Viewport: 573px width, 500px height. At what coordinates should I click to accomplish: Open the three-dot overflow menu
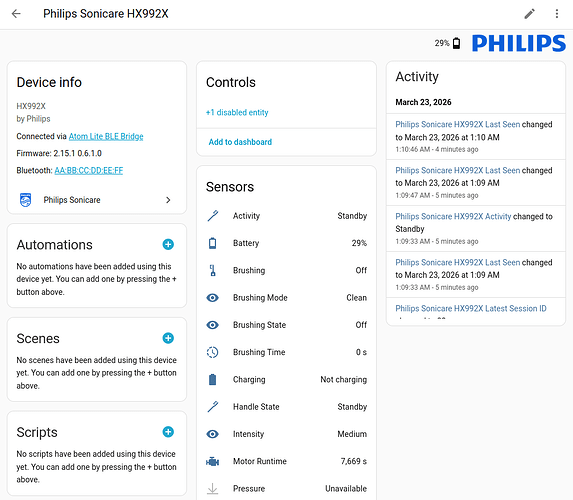pyautogui.click(x=557, y=14)
